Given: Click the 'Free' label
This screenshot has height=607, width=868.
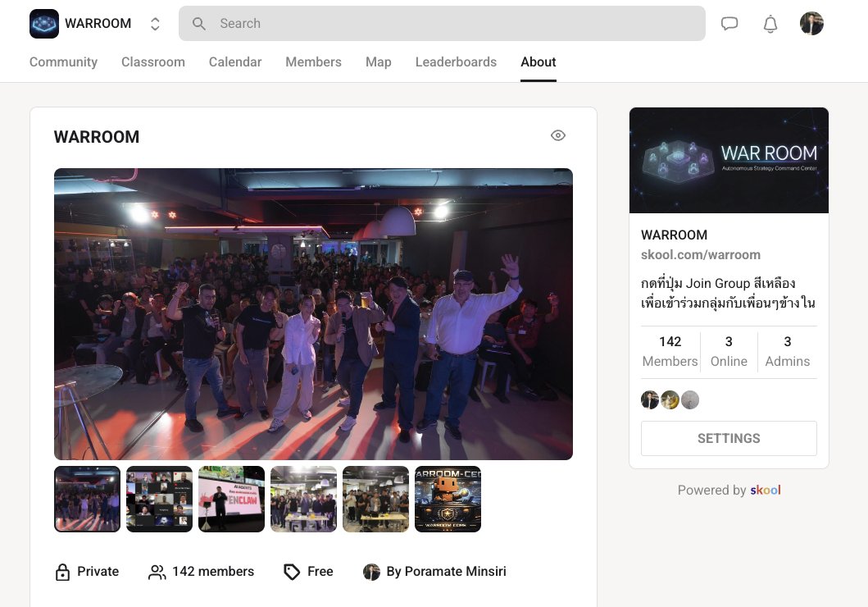Looking at the screenshot, I should [320, 572].
